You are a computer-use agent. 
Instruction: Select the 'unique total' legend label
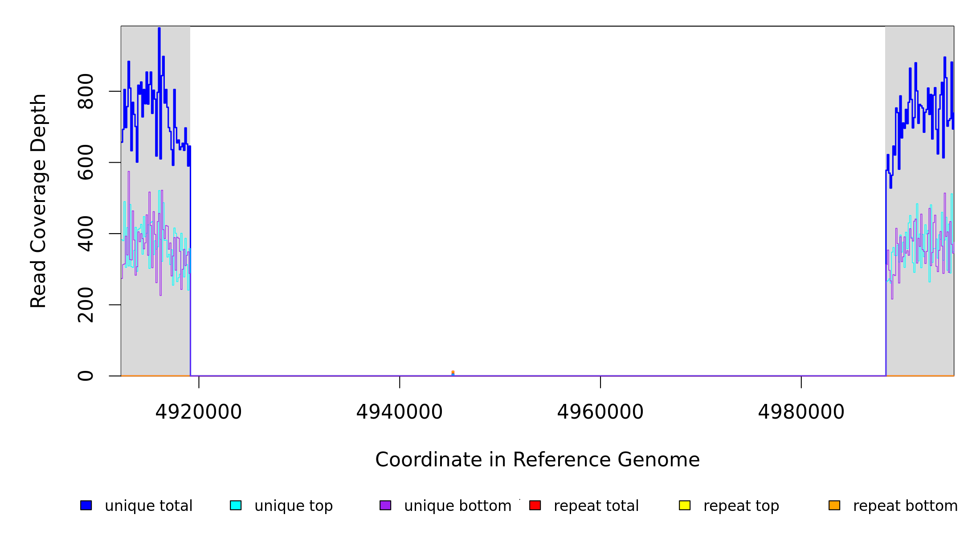click(x=148, y=506)
